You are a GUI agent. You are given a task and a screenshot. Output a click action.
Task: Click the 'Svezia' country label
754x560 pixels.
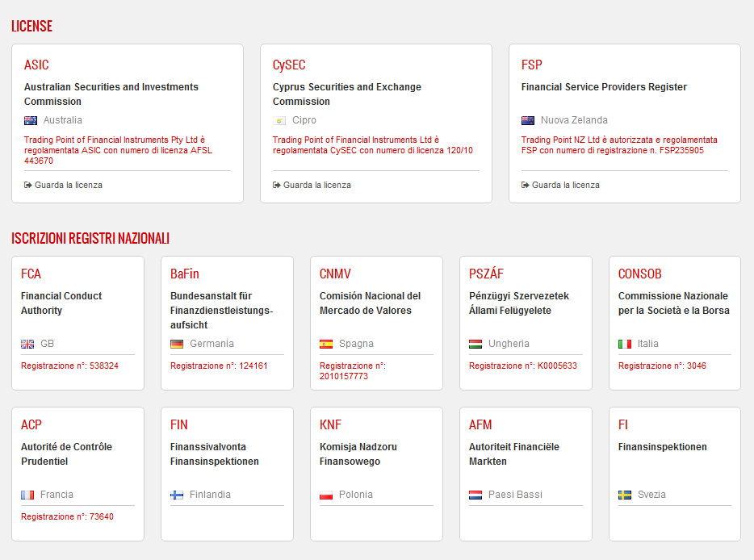651,495
